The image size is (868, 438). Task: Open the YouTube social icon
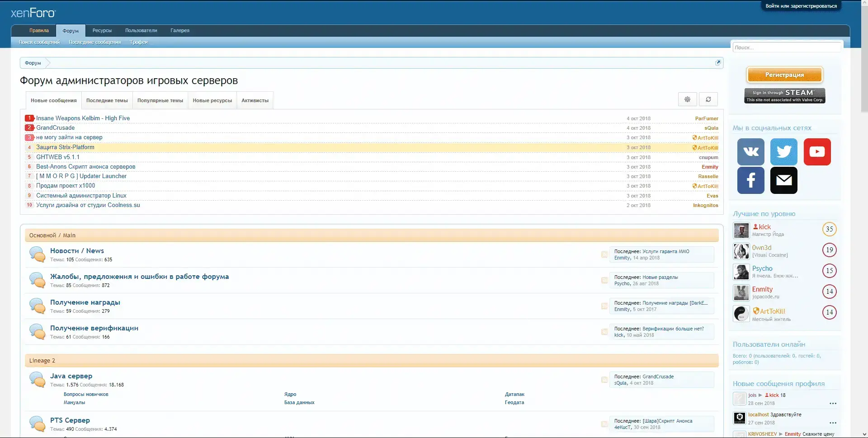coord(817,151)
